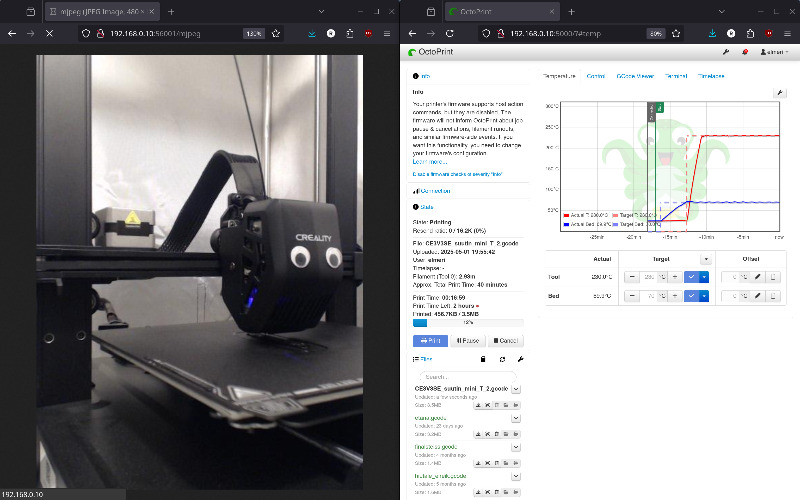Confirm the Tool target temperature checkmark

coord(690,277)
